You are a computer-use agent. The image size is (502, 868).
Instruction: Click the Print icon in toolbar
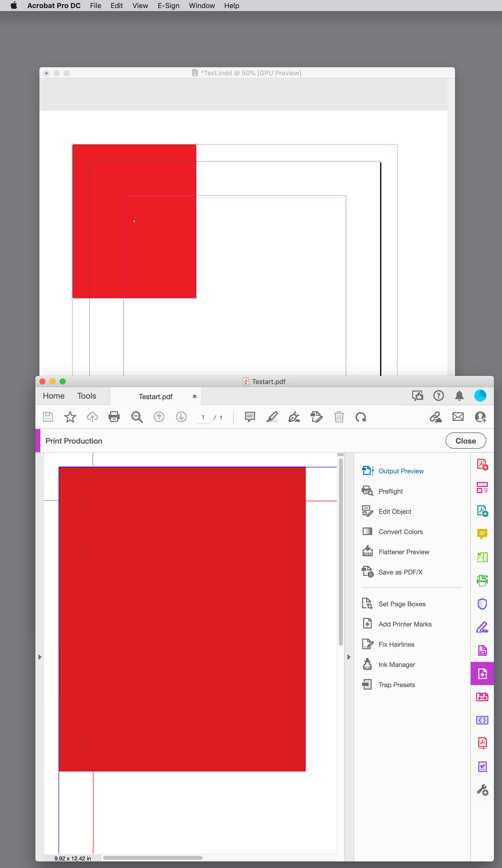pyautogui.click(x=114, y=417)
